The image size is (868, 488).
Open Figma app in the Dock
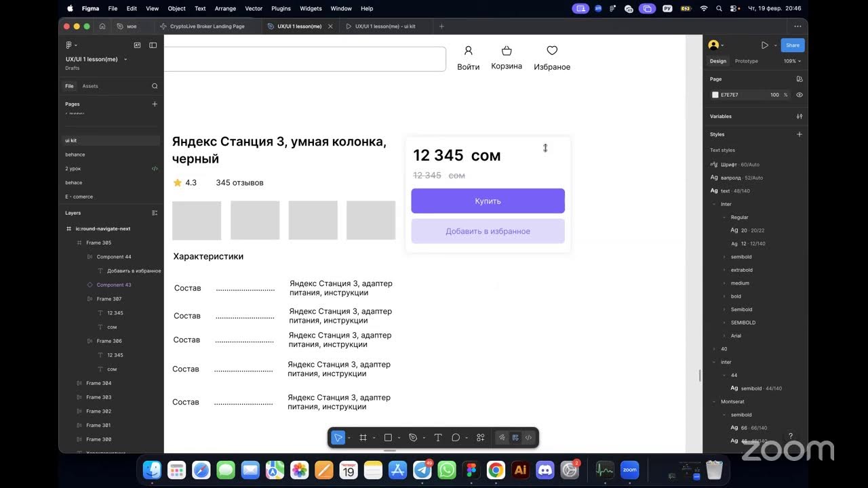(471, 470)
